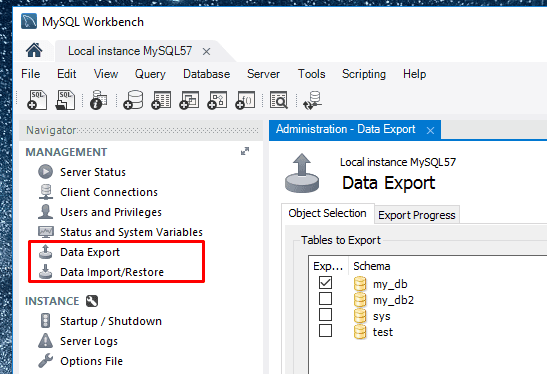
Task: Open the Server menu
Action: (x=263, y=74)
